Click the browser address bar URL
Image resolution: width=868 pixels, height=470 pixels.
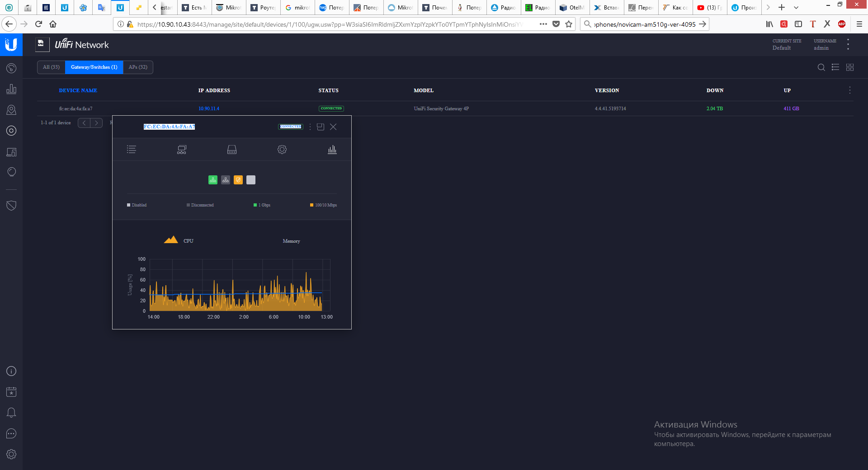[330, 24]
